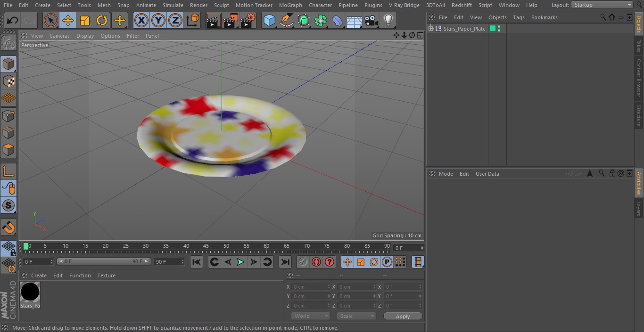
Task: Click frame 45 on timeline ruler
Action: (x=206, y=246)
